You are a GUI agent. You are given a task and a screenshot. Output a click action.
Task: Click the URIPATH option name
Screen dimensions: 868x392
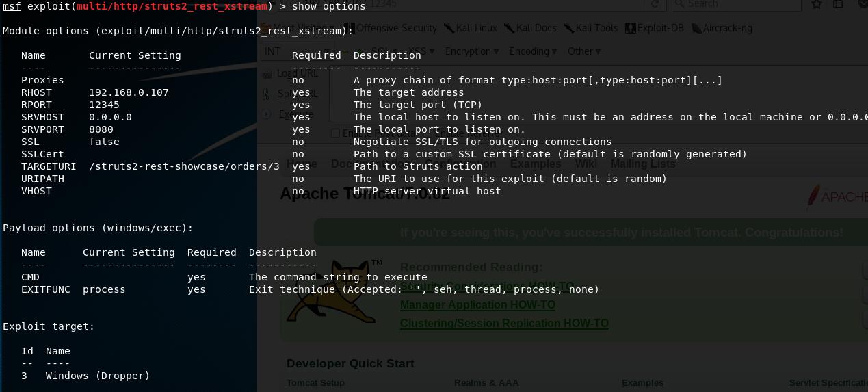42,179
